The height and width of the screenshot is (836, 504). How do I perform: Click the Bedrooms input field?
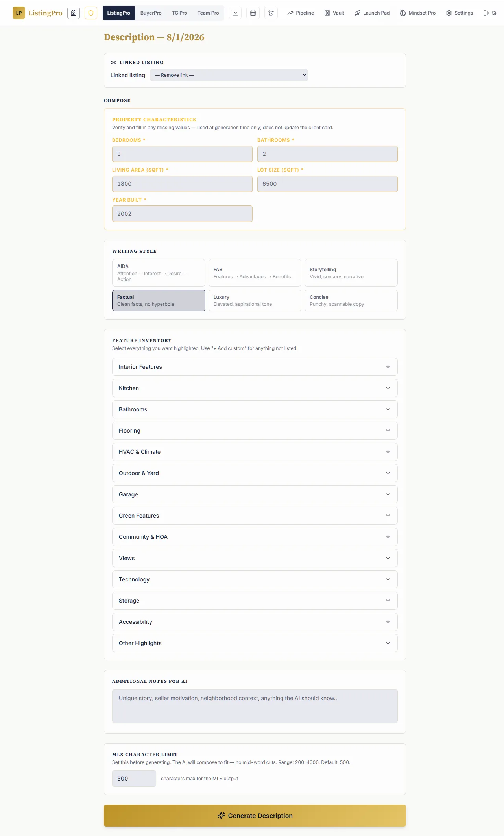(182, 154)
